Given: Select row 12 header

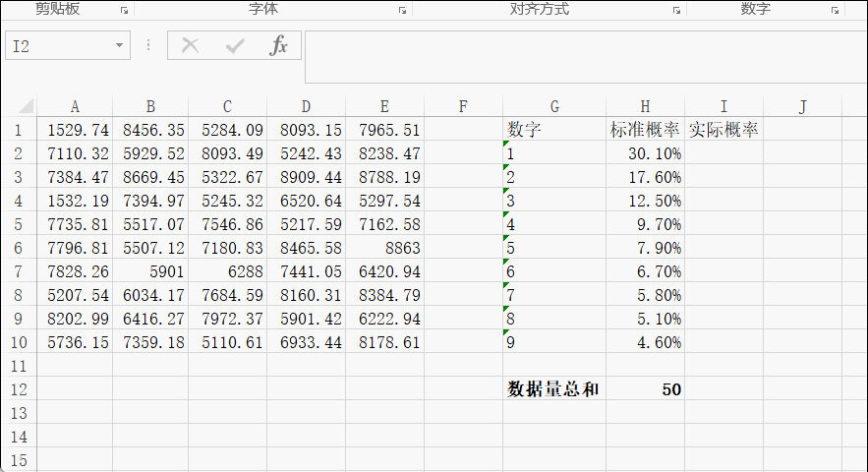Looking at the screenshot, I should coord(19,389).
